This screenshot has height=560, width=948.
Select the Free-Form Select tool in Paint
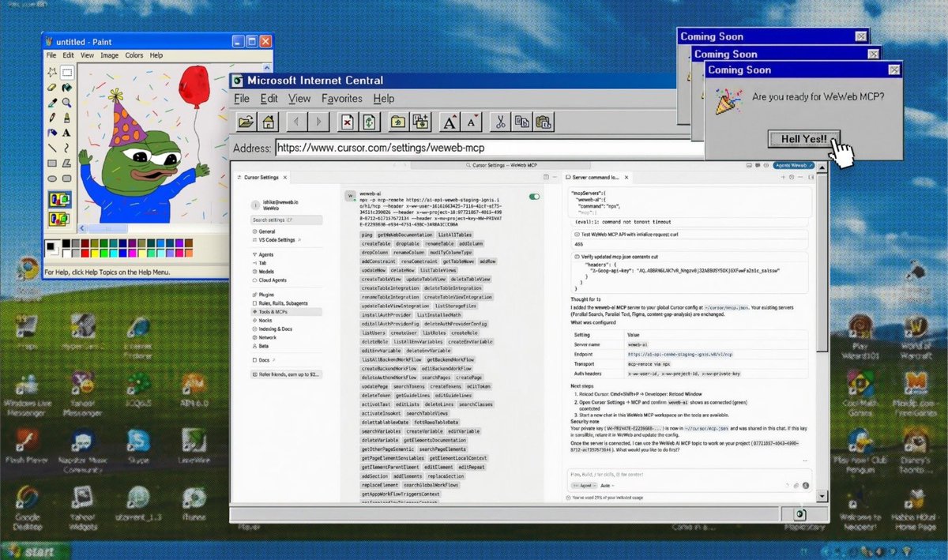52,73
